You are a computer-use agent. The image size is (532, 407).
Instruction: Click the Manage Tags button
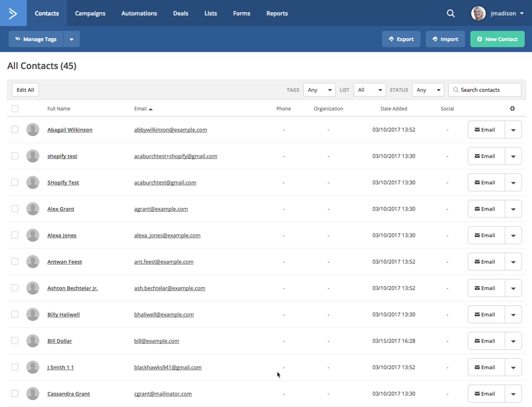pyautogui.click(x=36, y=39)
